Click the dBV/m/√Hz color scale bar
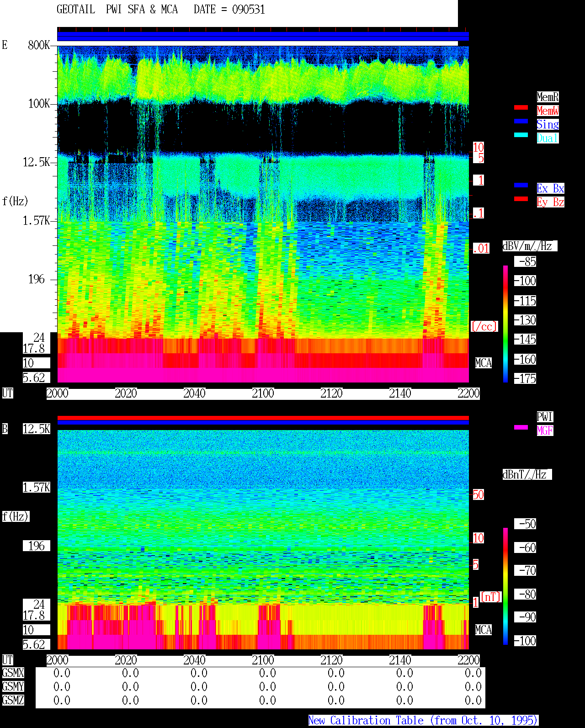The image size is (585, 728). coord(505,324)
